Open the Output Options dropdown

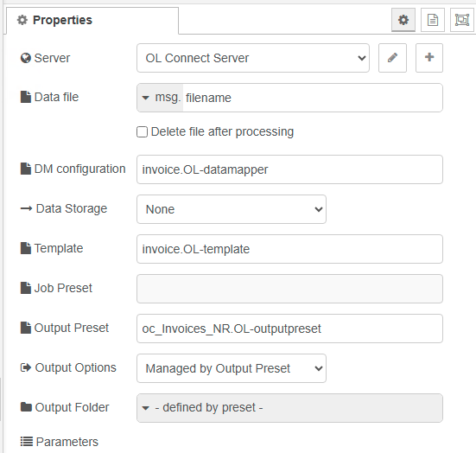click(232, 368)
